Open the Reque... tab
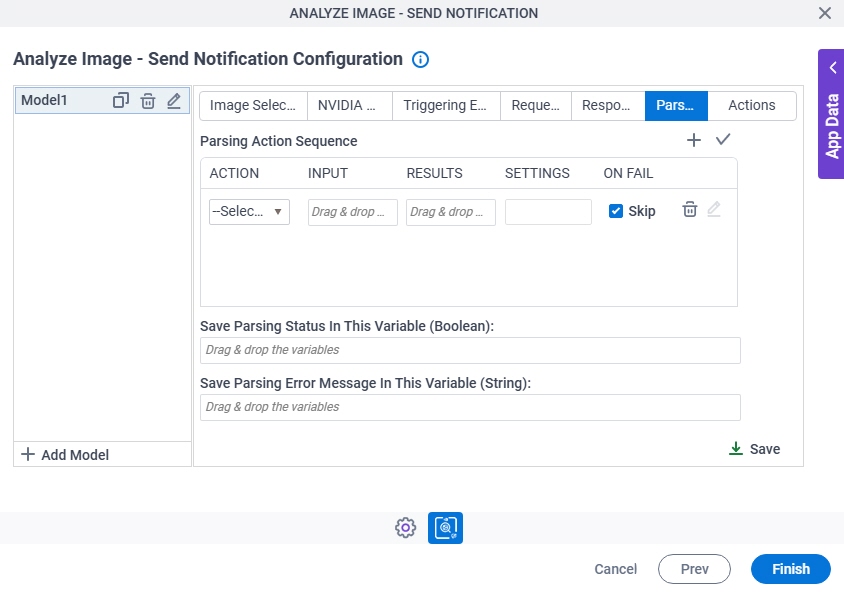The image size is (844, 592). (x=536, y=105)
